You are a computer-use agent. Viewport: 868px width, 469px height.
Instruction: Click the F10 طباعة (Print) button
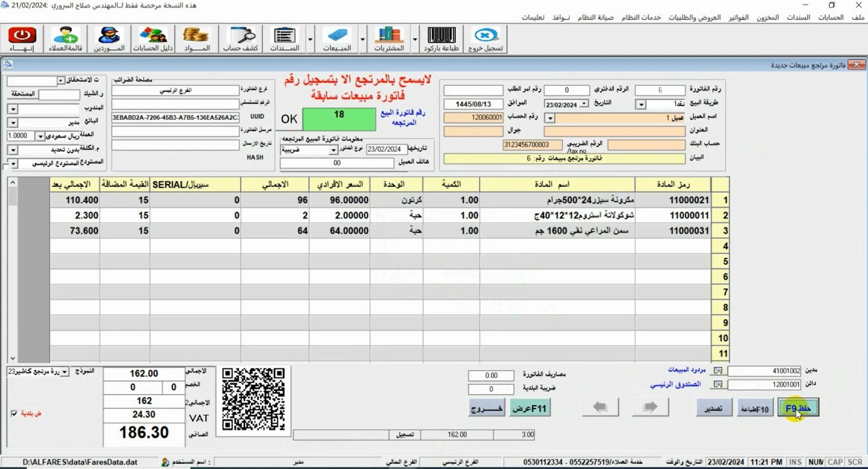point(755,408)
